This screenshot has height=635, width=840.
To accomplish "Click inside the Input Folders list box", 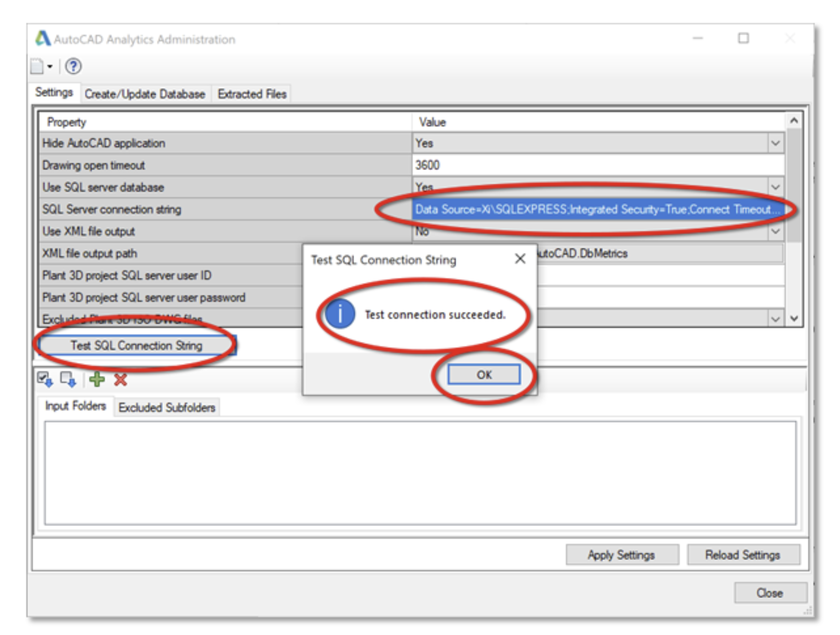I will [420, 473].
